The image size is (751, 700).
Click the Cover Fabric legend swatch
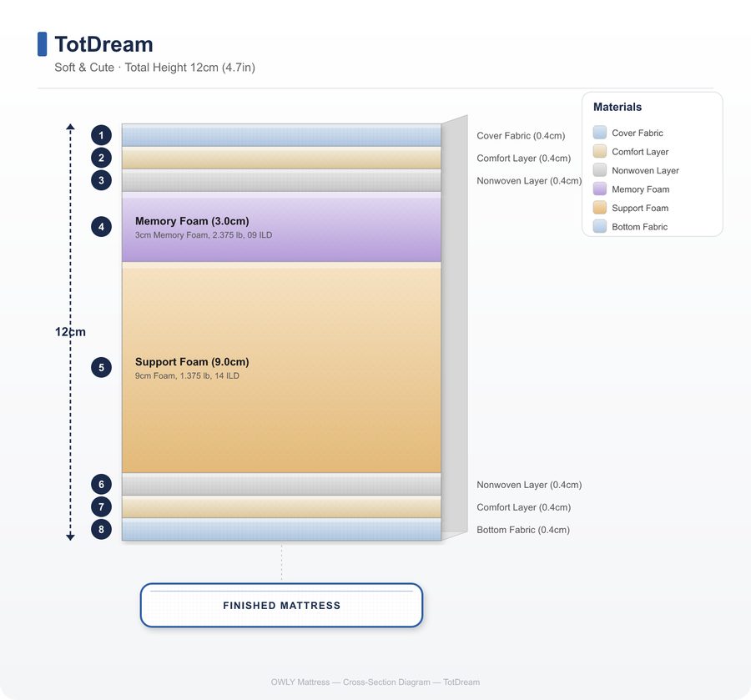[600, 133]
